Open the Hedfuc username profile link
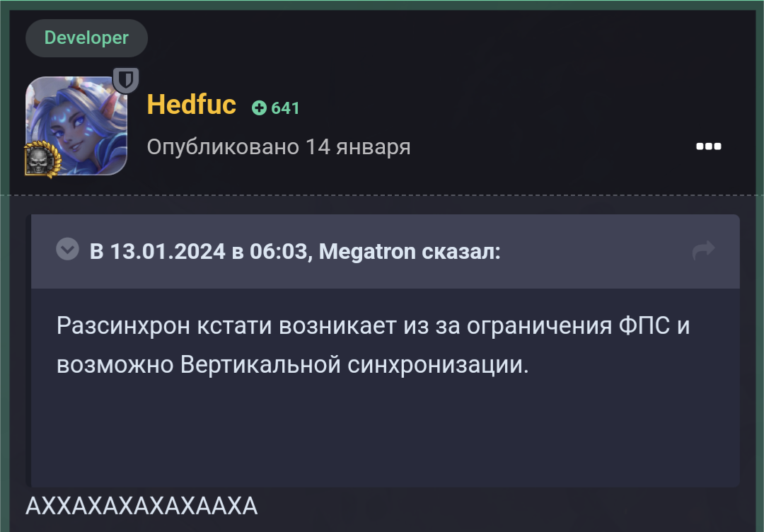 (x=191, y=105)
